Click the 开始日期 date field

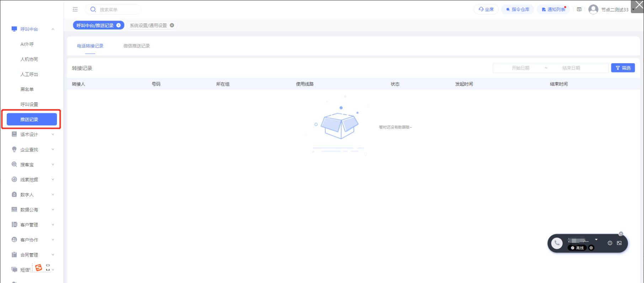pyautogui.click(x=520, y=68)
